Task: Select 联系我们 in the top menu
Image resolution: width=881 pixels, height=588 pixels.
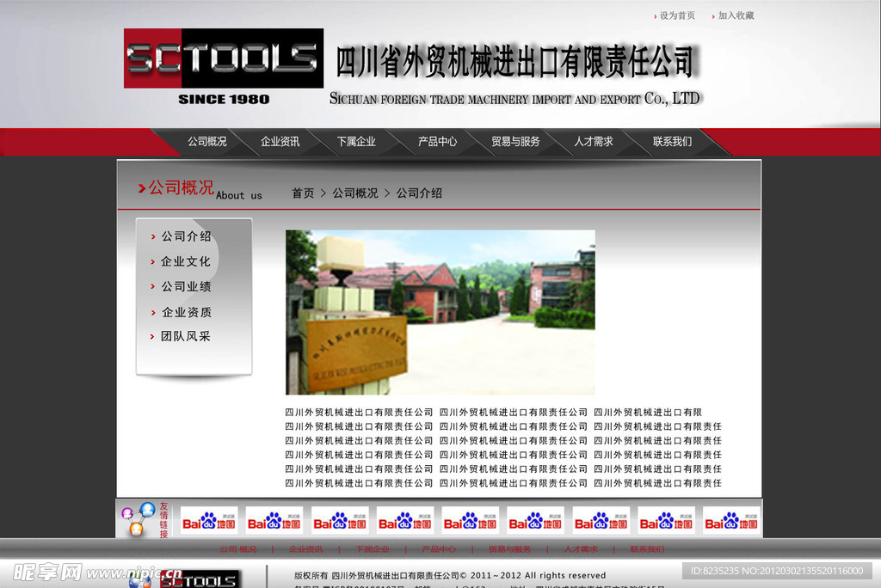Action: pos(670,141)
